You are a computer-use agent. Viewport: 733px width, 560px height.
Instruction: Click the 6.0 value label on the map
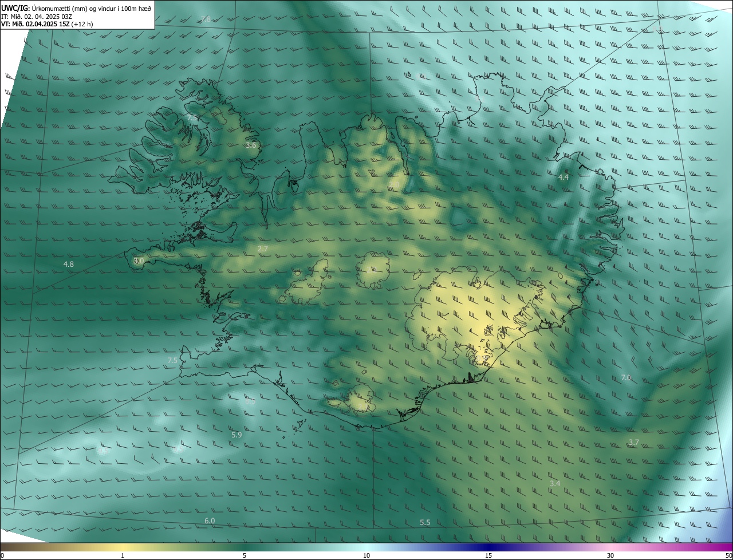(210, 520)
